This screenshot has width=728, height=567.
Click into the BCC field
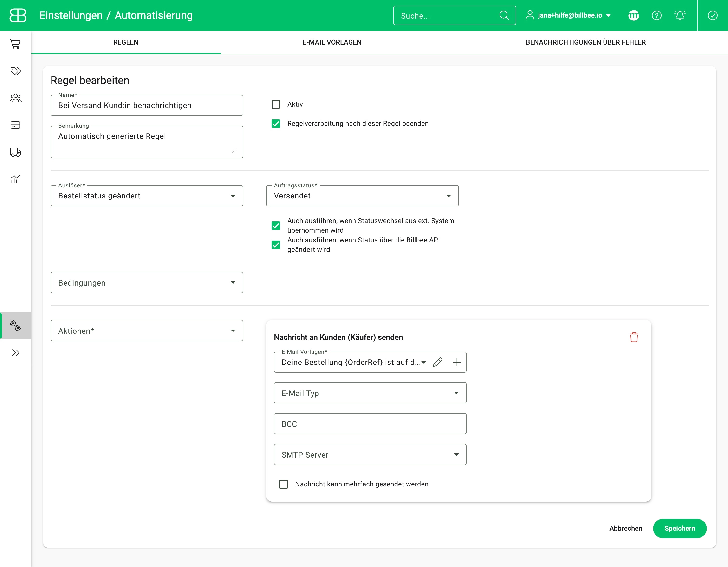370,424
